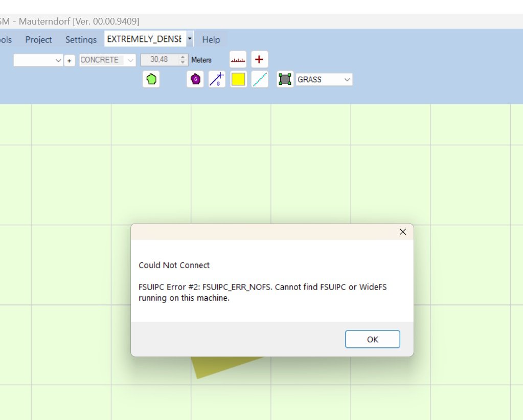
Task: Click the line with G vertex tool
Action: [x=217, y=79]
